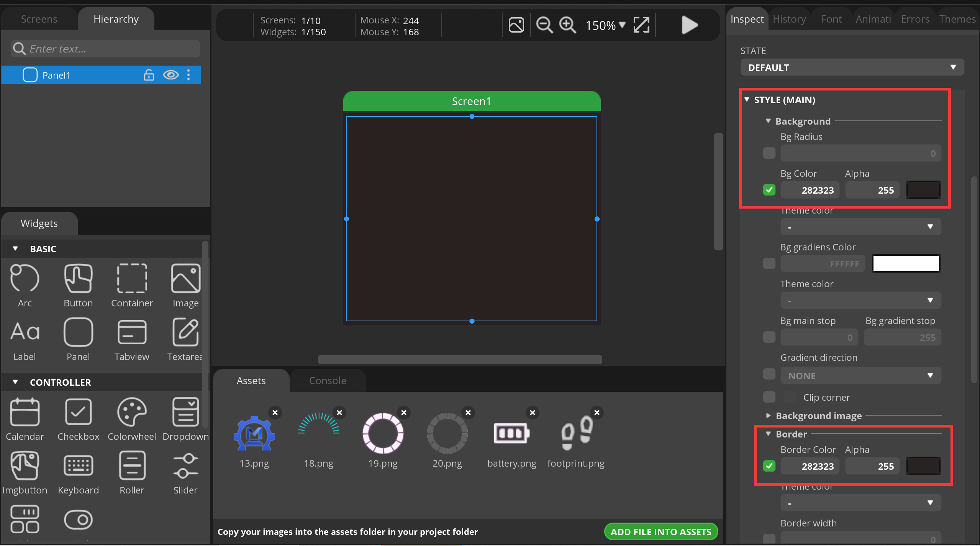980x546 pixels.
Task: Select the Tabview widget
Action: 132,339
